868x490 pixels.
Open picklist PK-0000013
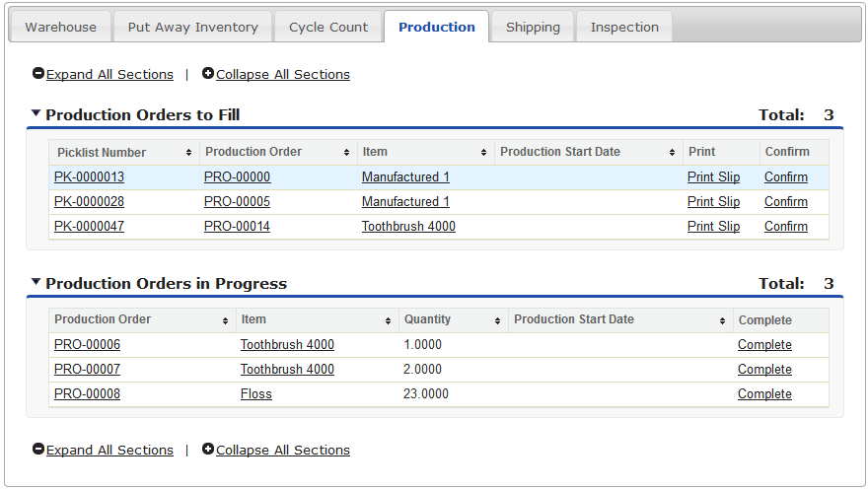(x=89, y=177)
